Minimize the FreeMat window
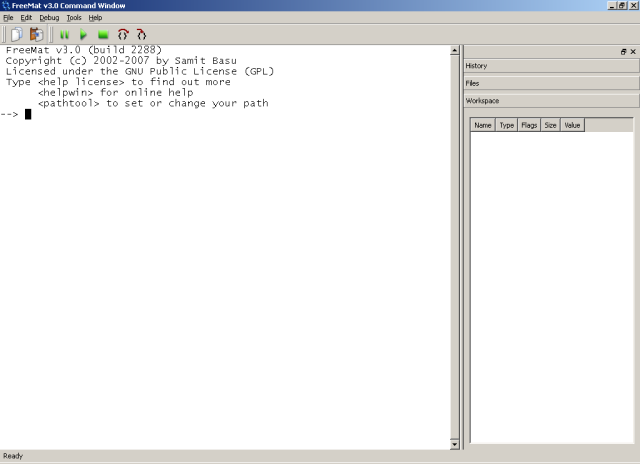This screenshot has width=640, height=464. coord(612,6)
